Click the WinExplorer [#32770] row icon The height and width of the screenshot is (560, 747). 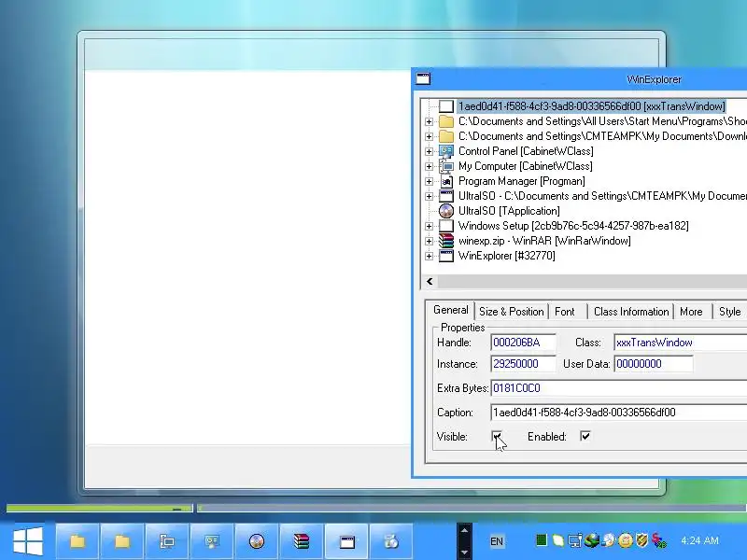click(446, 256)
